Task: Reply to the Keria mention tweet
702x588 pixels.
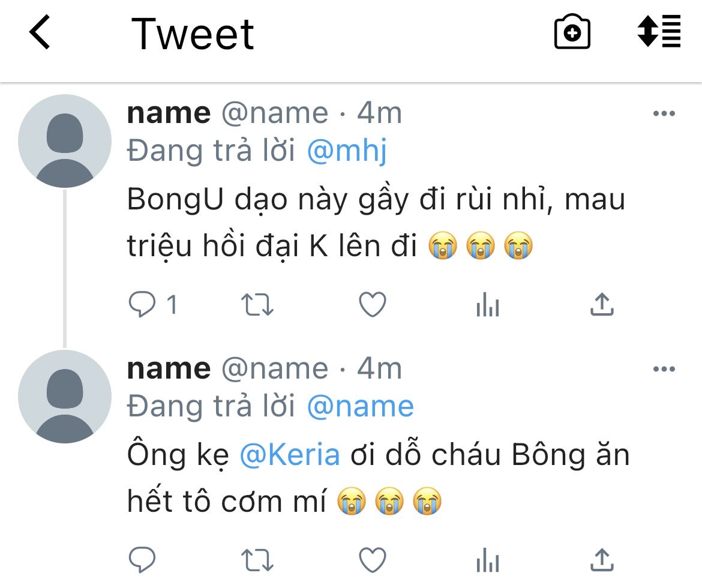Action: 143,560
